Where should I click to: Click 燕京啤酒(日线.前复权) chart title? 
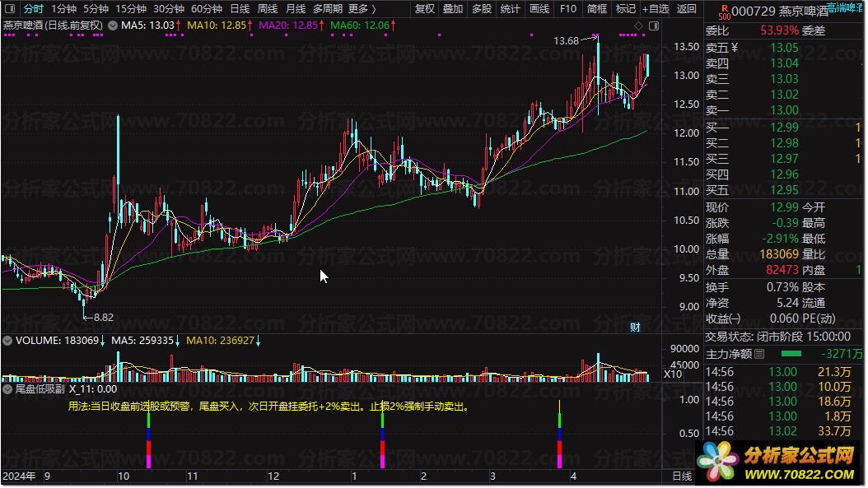coord(54,26)
